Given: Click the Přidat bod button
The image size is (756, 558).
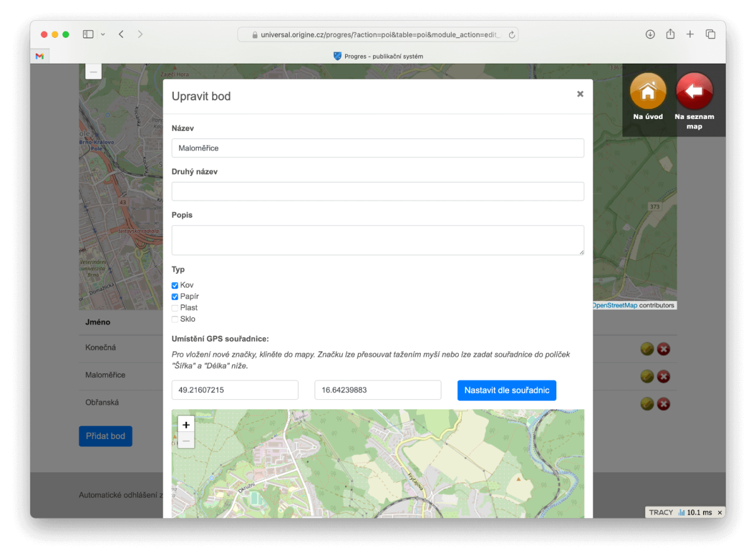Looking at the screenshot, I should pyautogui.click(x=105, y=436).
